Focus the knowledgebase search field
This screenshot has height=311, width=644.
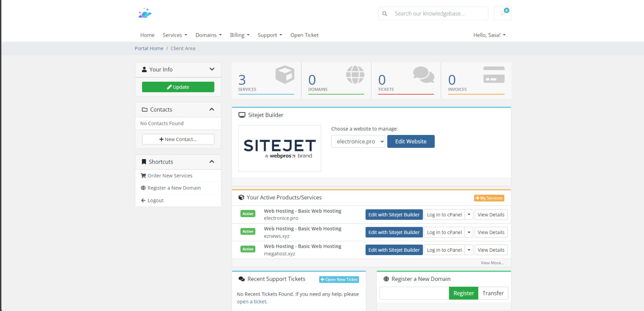tap(439, 13)
